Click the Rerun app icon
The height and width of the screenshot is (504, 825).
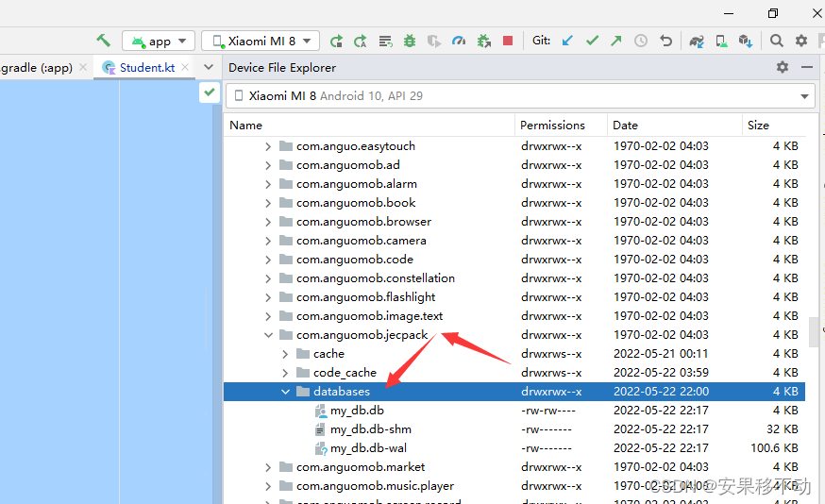tap(336, 41)
